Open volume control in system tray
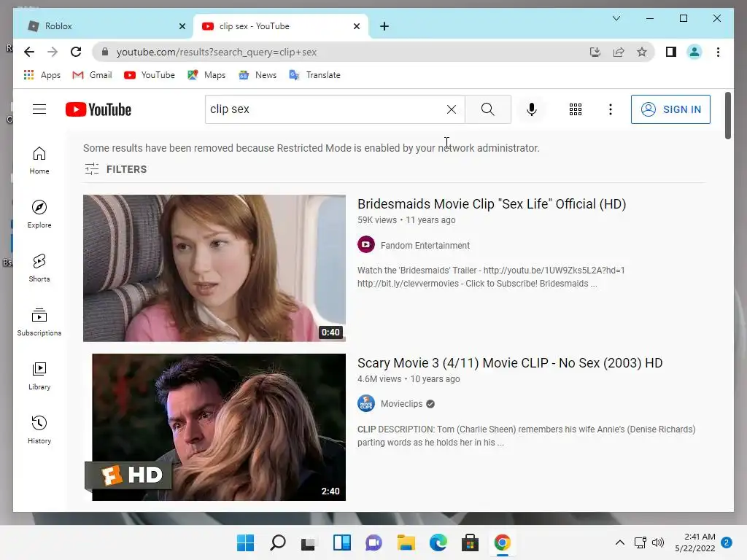 pos(658,542)
